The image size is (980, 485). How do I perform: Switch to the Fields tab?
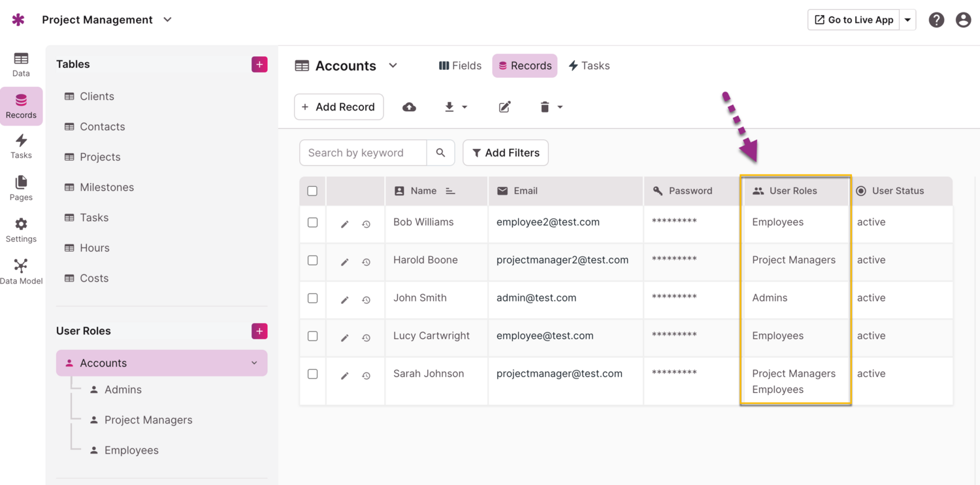click(x=460, y=65)
